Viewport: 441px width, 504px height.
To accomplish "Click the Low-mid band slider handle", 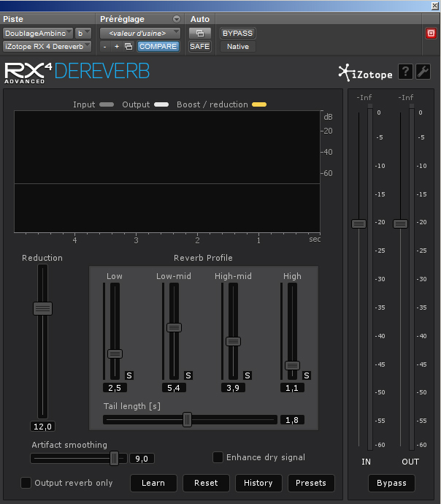I will tap(174, 327).
